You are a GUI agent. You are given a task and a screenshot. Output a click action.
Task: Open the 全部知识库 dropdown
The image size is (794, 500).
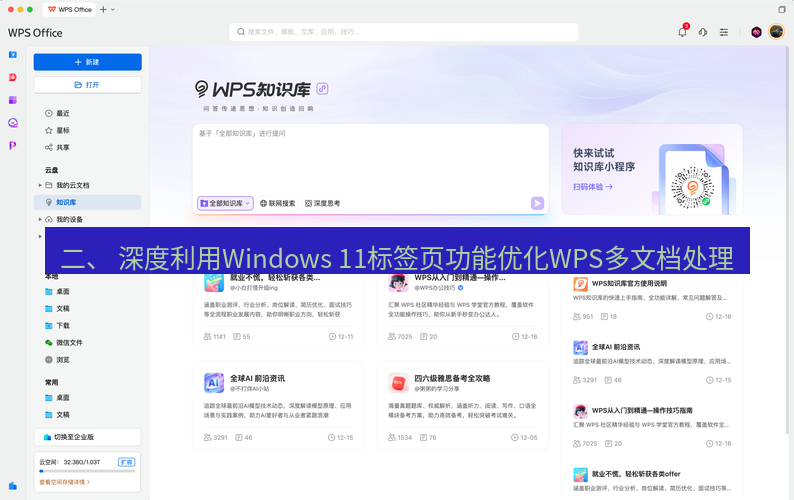click(225, 203)
